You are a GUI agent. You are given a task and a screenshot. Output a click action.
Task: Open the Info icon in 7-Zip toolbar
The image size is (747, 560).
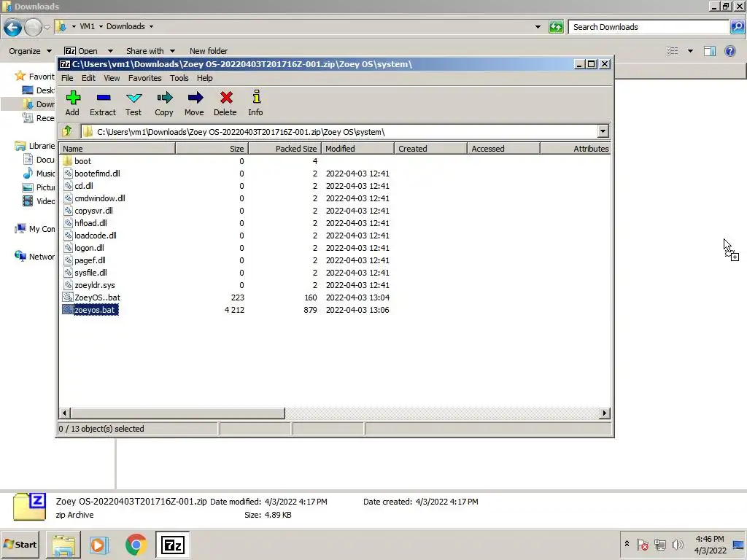point(256,97)
